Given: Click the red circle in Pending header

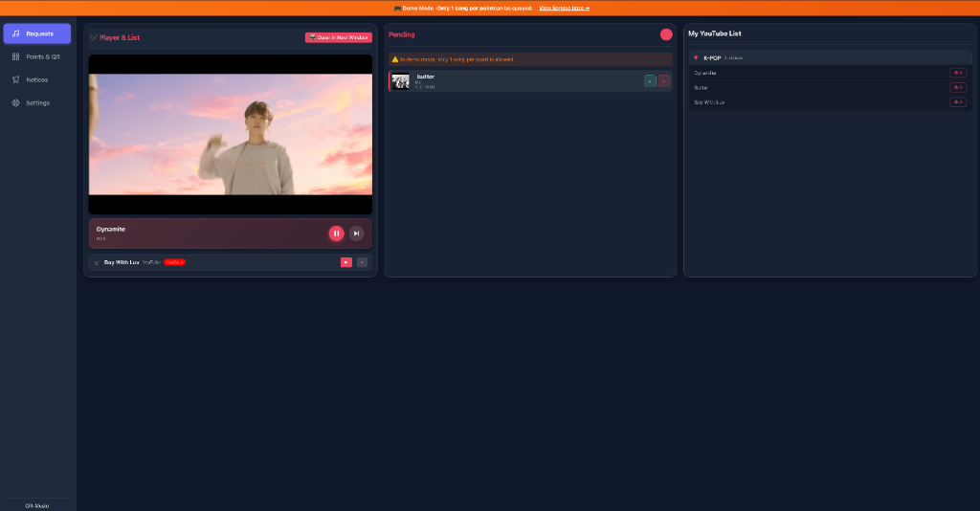Looking at the screenshot, I should tap(666, 34).
